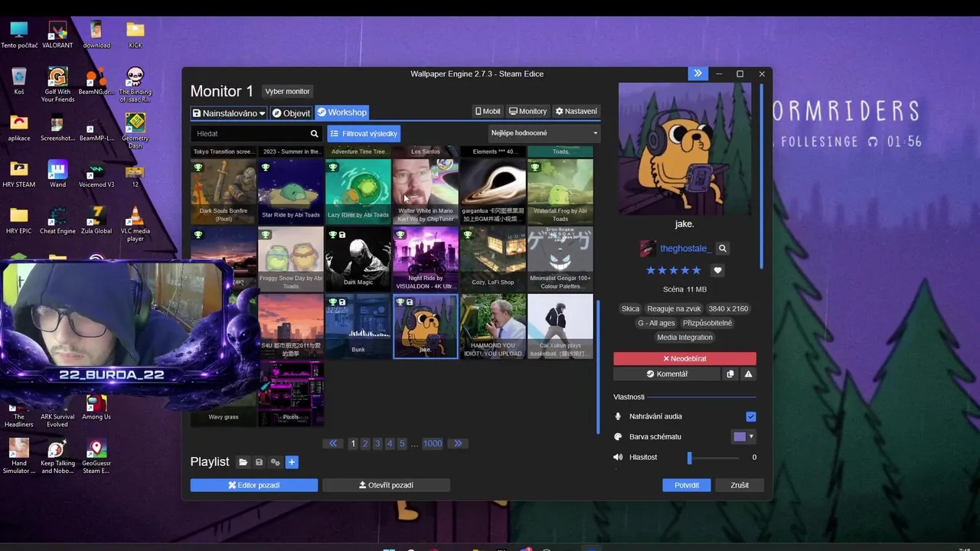980x551 pixels.
Task: Select the Cozy, LoFi Shop thumbnail
Action: (x=493, y=259)
